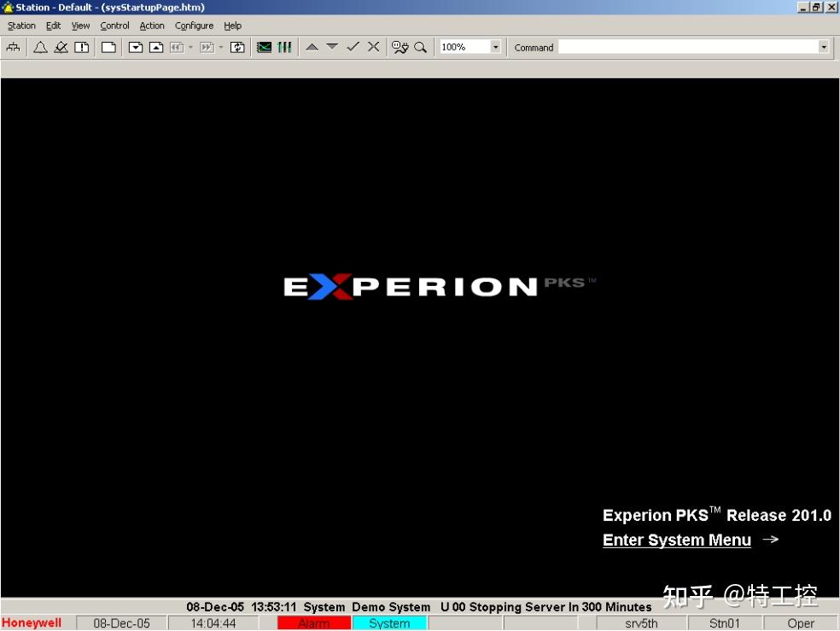Open the 100% zoom dropdown
Screen dimensions: 840x631
(x=495, y=47)
